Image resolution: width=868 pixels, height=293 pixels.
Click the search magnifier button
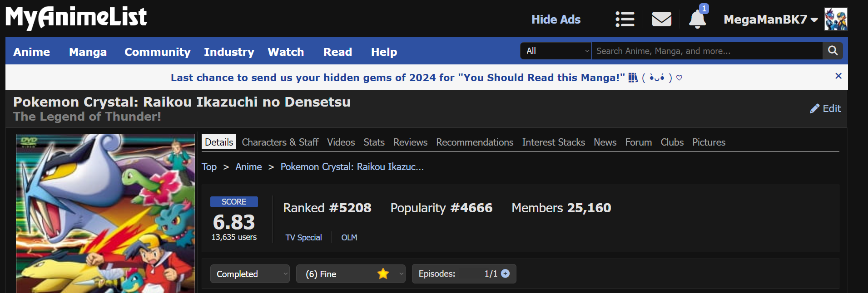833,51
